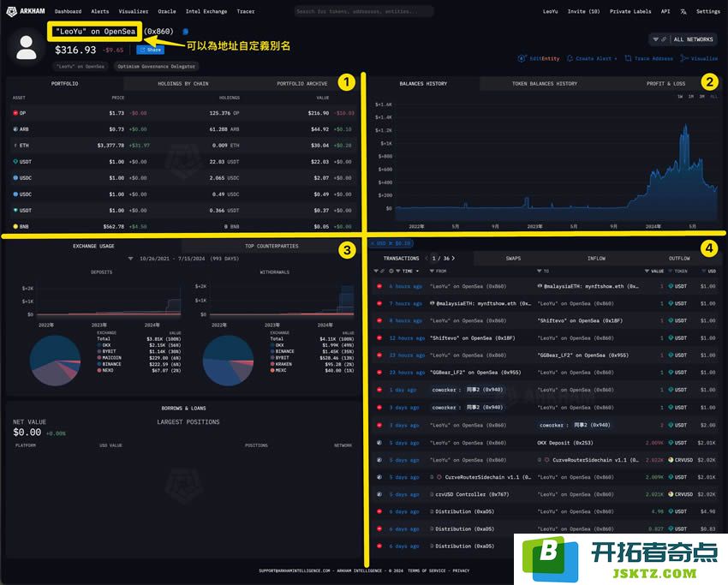
Task: Set the balance chart range to 1W
Action: coord(680,97)
